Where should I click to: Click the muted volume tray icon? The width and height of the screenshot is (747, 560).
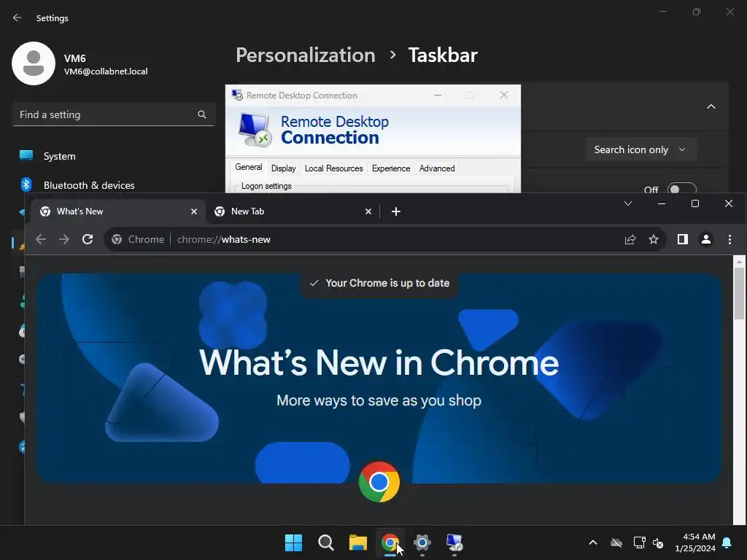point(658,542)
